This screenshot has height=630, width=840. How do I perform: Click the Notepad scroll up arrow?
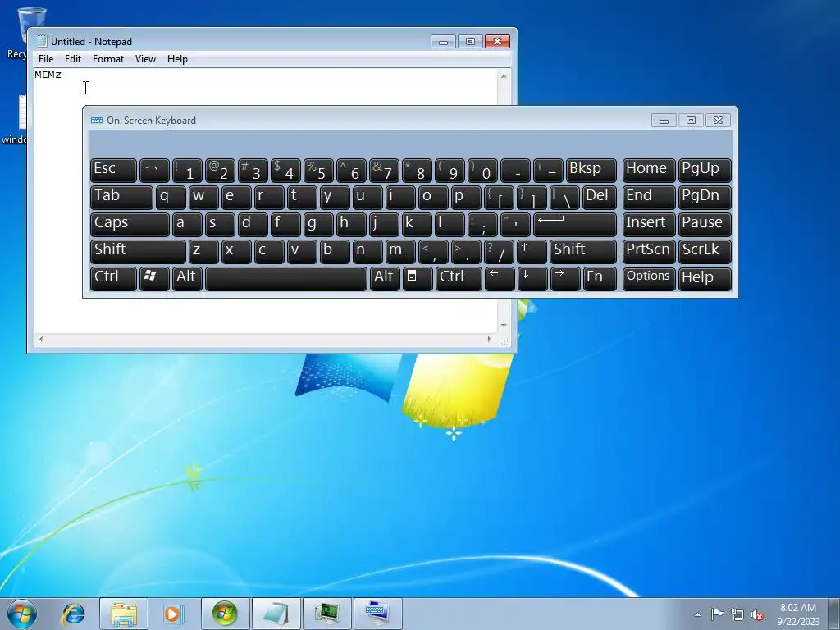(x=504, y=76)
